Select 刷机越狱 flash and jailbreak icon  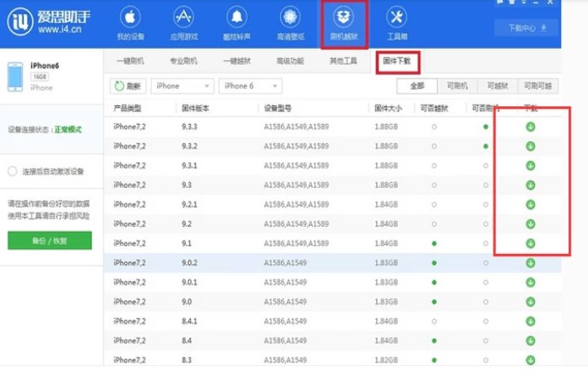coord(343,17)
